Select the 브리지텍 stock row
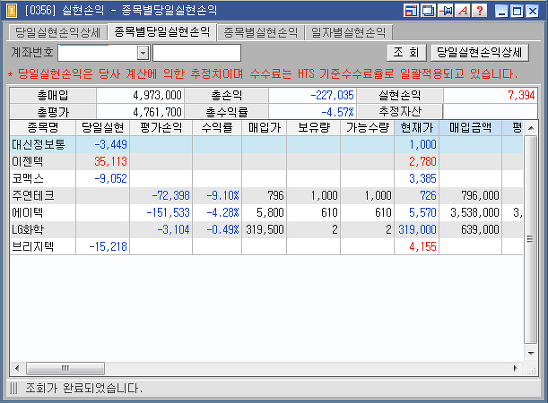Image resolution: width=548 pixels, height=403 pixels. 267,246
